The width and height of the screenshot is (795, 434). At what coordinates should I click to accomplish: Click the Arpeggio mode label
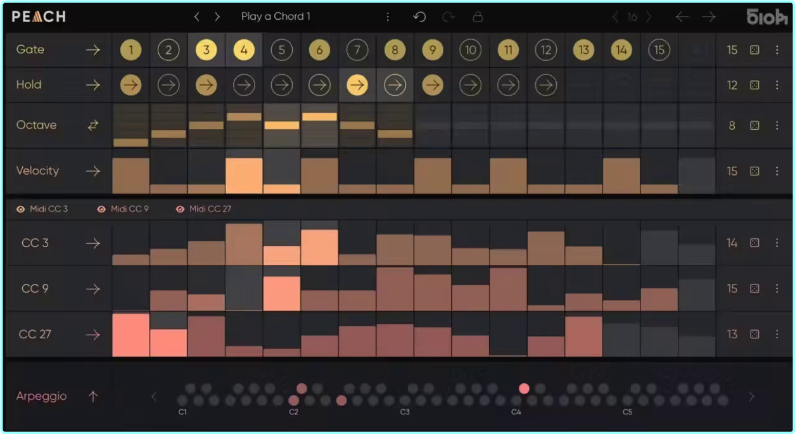click(41, 396)
